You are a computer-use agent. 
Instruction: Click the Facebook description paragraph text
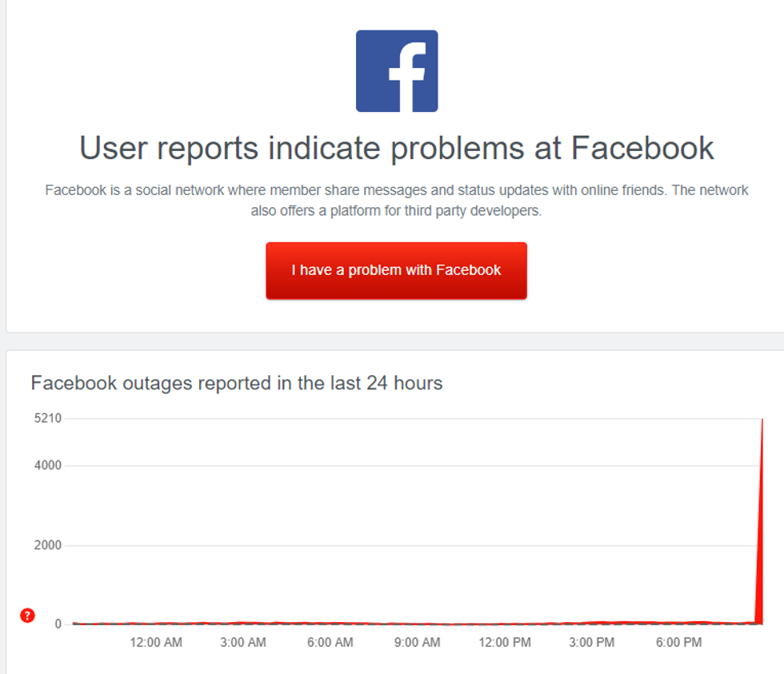pos(396,199)
